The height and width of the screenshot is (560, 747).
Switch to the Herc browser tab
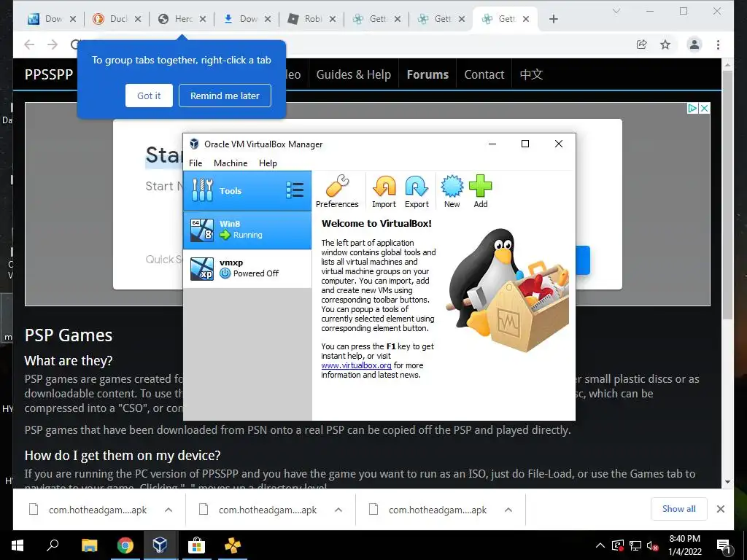coord(183,19)
